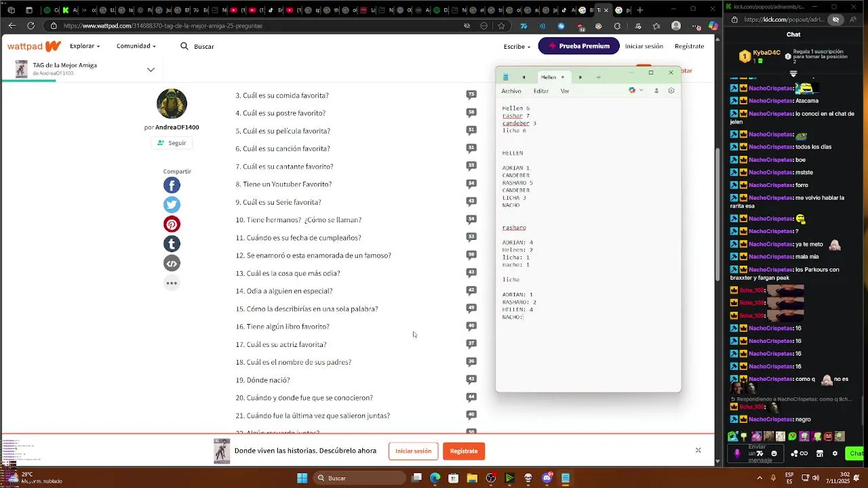Click Iniciar sesión in bottom banner
This screenshot has height=488, width=868.
(x=413, y=451)
